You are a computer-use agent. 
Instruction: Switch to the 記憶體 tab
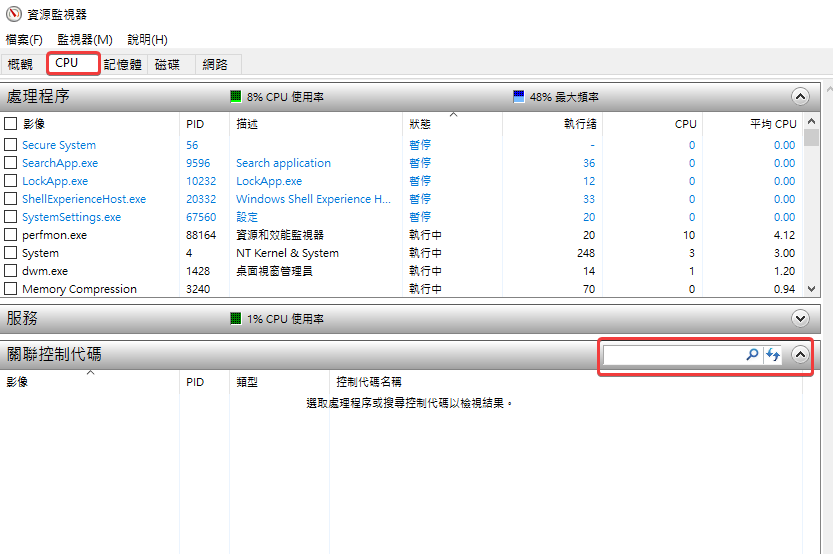click(x=123, y=64)
